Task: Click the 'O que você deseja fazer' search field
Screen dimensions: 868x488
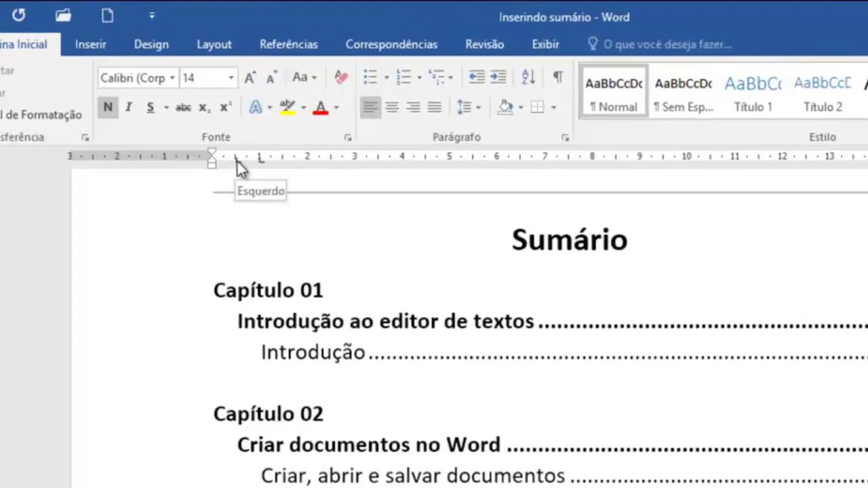Action: pyautogui.click(x=667, y=44)
